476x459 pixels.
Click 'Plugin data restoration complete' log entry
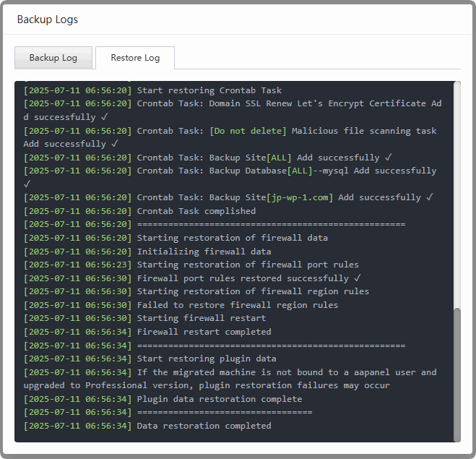point(219,399)
